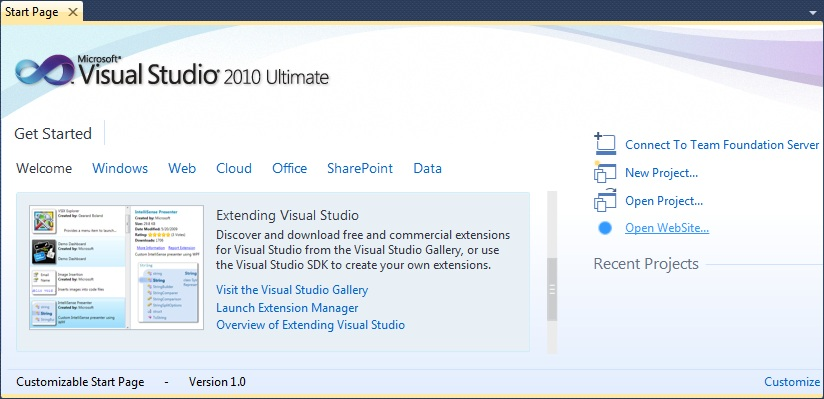The height and width of the screenshot is (399, 824).
Task: Select the SharePoint tab
Action: [x=360, y=168]
